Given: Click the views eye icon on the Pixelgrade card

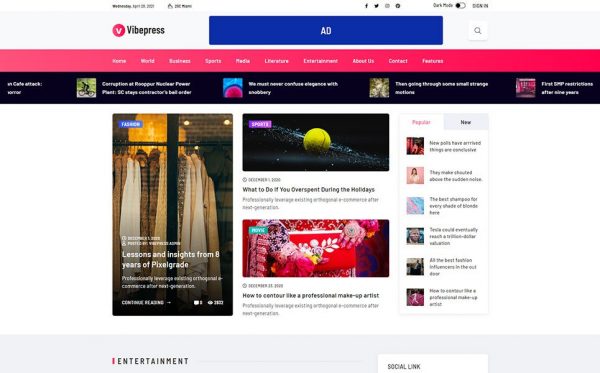Looking at the screenshot, I should (210, 303).
